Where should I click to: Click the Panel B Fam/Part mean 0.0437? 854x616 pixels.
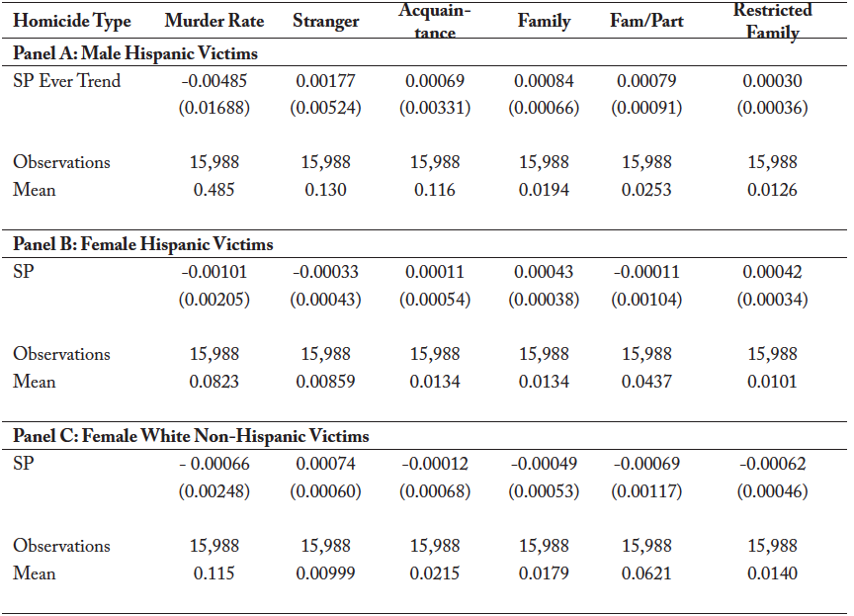click(x=646, y=382)
